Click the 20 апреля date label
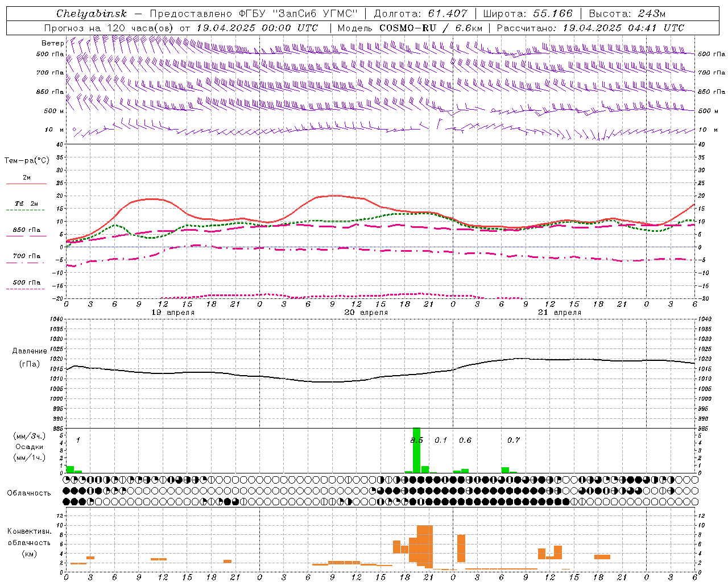The height and width of the screenshot is (582, 728). click(366, 313)
